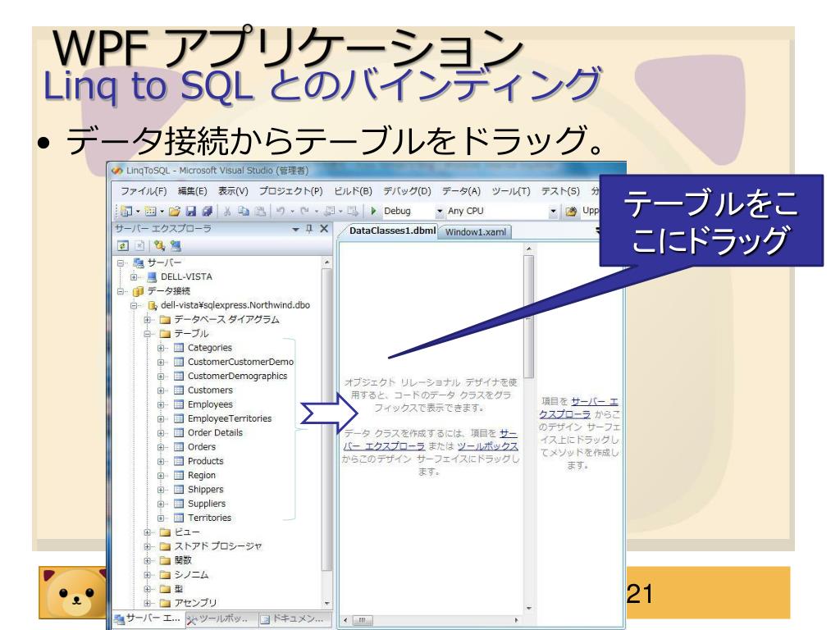
Task: Click the Undo arrow icon
Action: [281, 211]
